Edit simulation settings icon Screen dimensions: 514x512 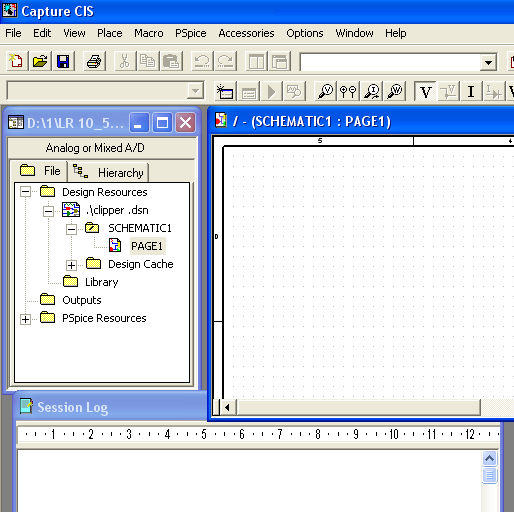(x=249, y=91)
